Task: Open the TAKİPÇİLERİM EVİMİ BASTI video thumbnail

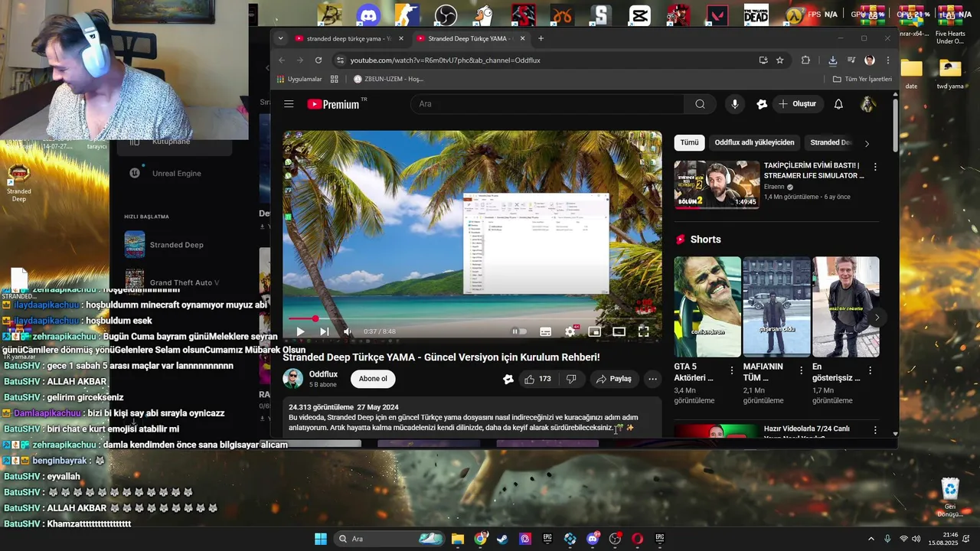Action: coord(717,184)
